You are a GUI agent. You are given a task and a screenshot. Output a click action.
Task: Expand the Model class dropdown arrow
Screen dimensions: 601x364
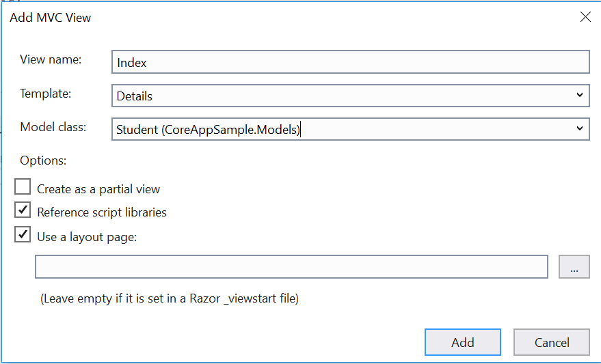pos(580,128)
